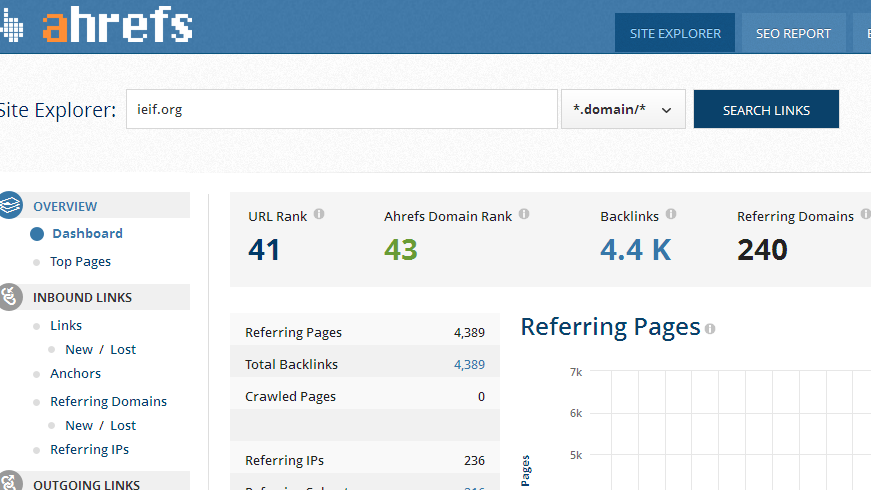View Lost under Referring Domains
This screenshot has width=871, height=490.
point(123,426)
